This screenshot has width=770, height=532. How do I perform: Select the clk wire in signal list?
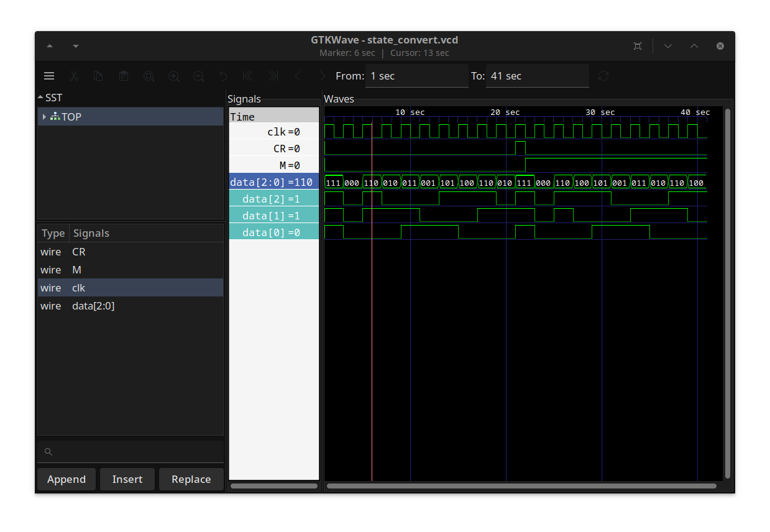(x=131, y=288)
